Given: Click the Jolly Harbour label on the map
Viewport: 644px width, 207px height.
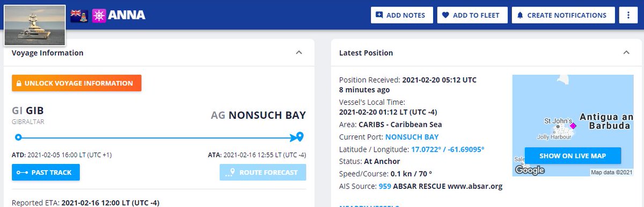Looking at the screenshot, I should click(555, 138).
